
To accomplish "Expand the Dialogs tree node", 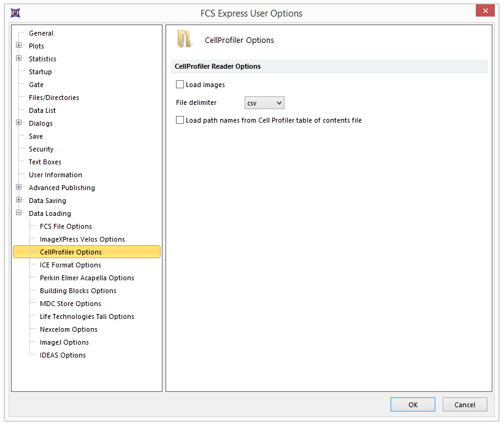I will point(19,123).
